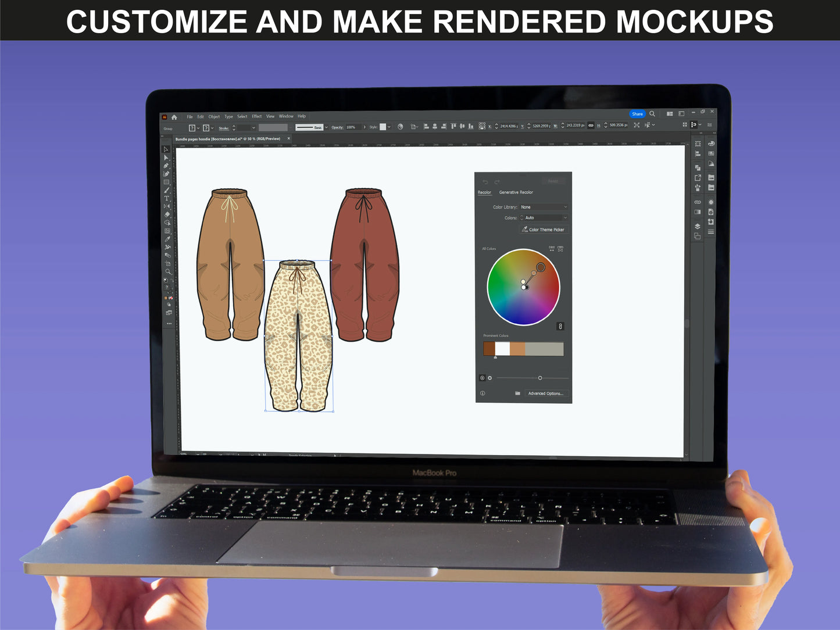Activate the Zoom tool
This screenshot has height=630, width=840.
168,271
